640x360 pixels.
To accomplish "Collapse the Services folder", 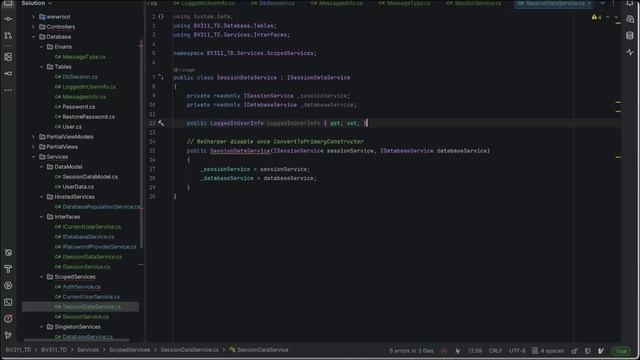I will coord(33,157).
